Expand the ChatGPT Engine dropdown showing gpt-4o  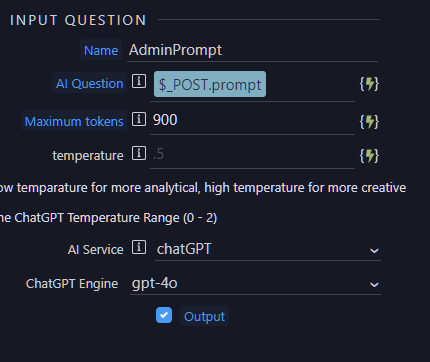coord(255,284)
